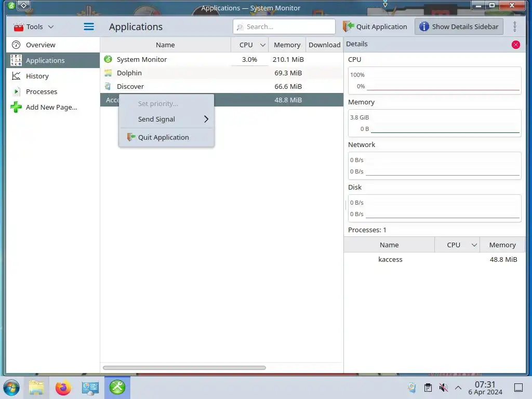Open the vertical dots overflow menu

coord(515,26)
